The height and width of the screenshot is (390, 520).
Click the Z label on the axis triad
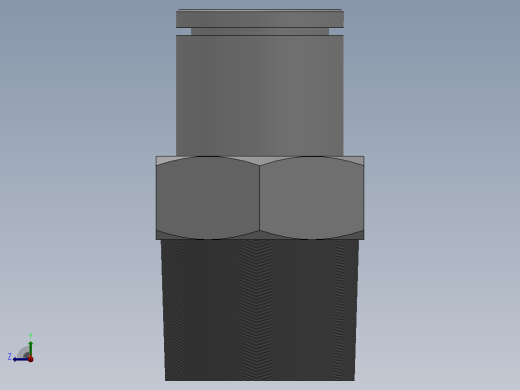click(x=10, y=357)
